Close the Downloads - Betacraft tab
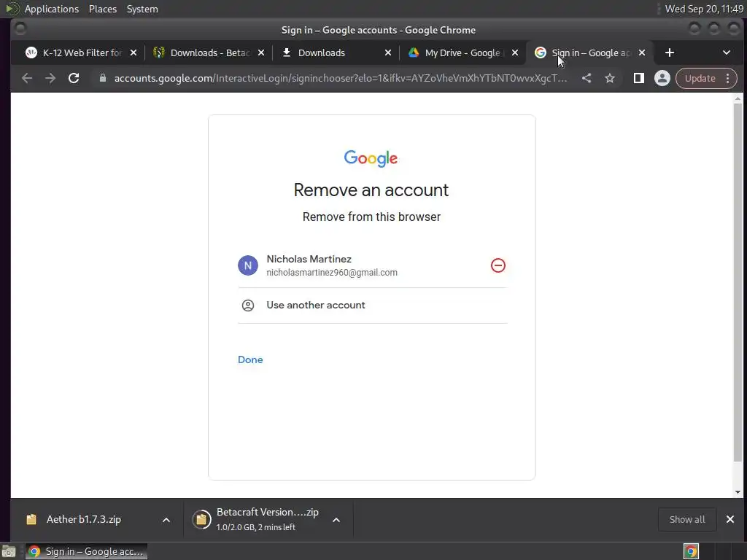 (x=261, y=52)
